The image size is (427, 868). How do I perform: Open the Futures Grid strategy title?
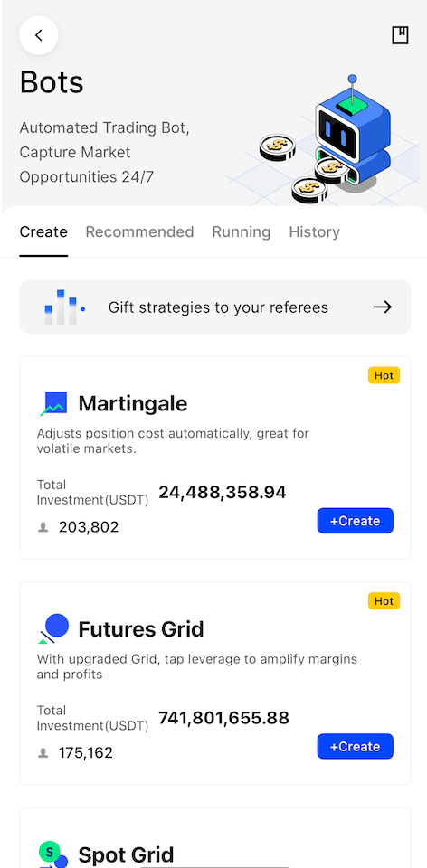coord(141,629)
